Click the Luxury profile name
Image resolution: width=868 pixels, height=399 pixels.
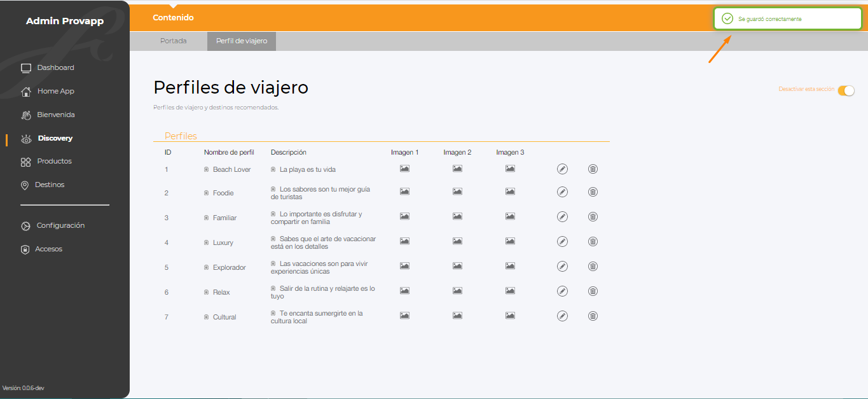coord(223,242)
